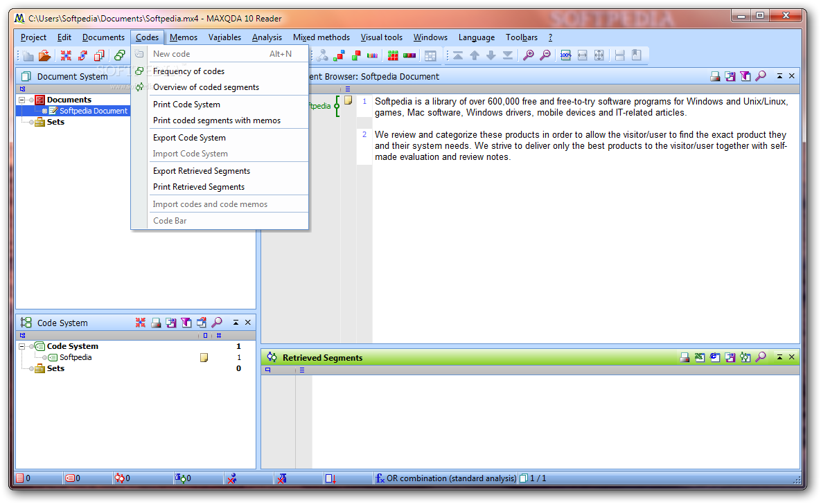The image size is (821, 504).
Task: Open the Project menu
Action: 33,37
